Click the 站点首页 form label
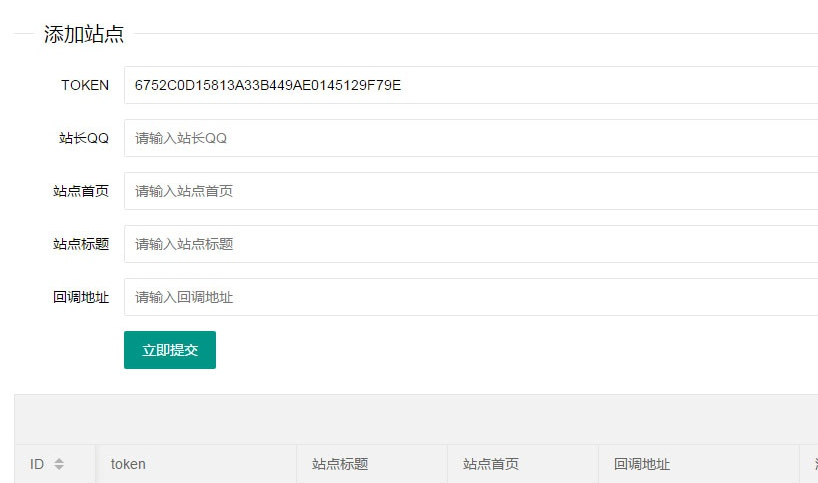This screenshot has width=818, height=483. [x=81, y=191]
